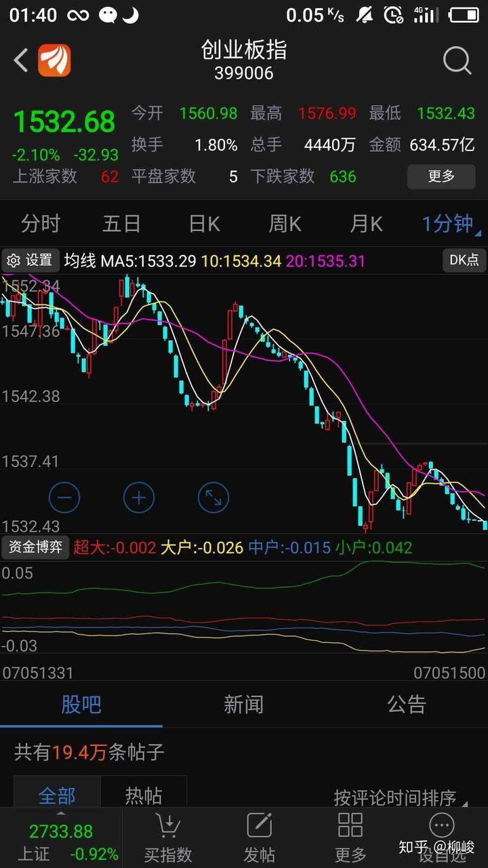Open chart settings gear button

coord(29,260)
